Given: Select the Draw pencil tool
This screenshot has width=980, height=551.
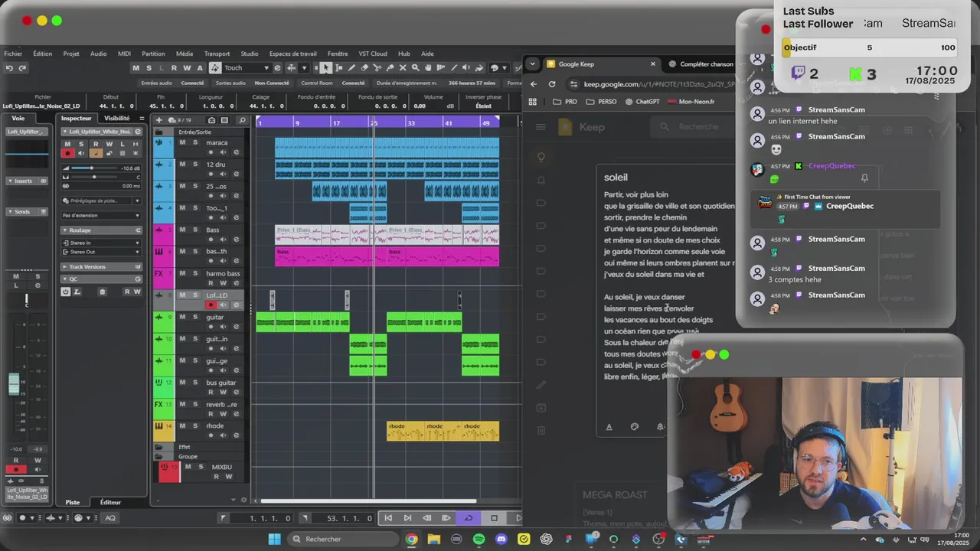Looking at the screenshot, I should coord(351,67).
